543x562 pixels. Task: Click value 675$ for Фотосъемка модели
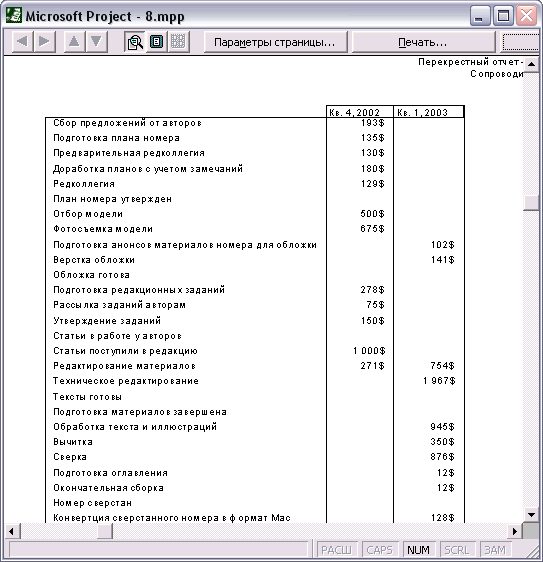coord(372,229)
